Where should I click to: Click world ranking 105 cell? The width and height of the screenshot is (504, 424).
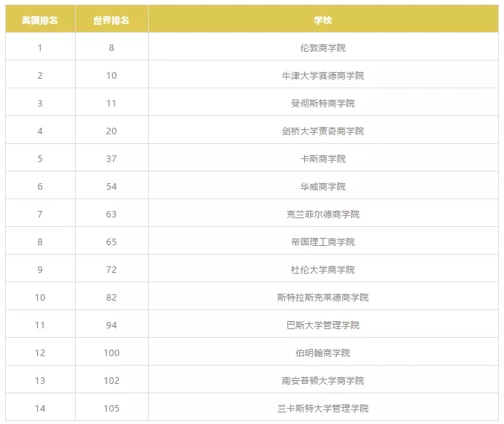click(112, 409)
